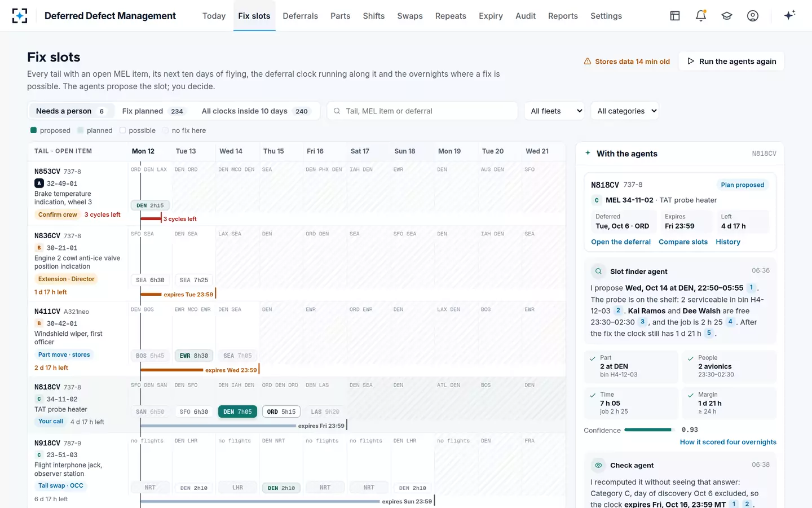Click Run the agents again

(731, 62)
